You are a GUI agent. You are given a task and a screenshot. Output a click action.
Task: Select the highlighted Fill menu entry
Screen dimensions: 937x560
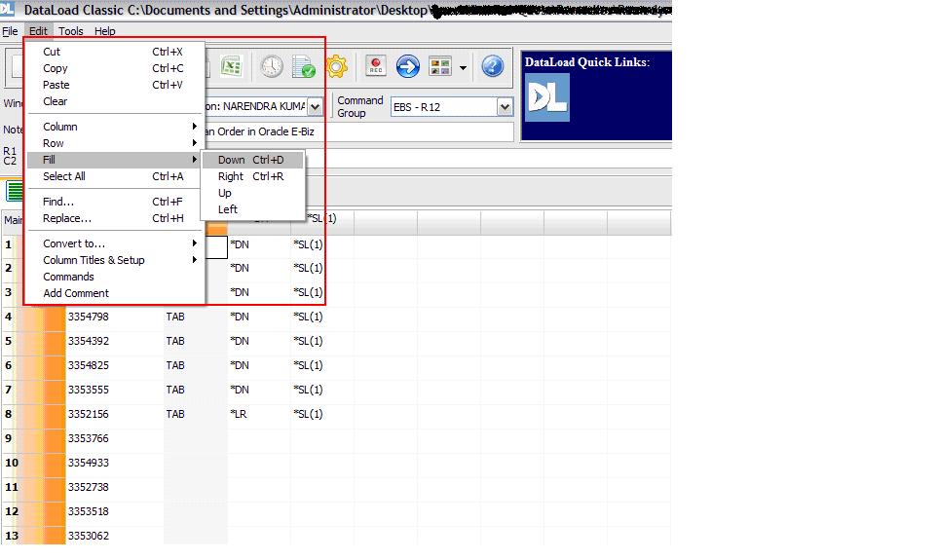(114, 160)
